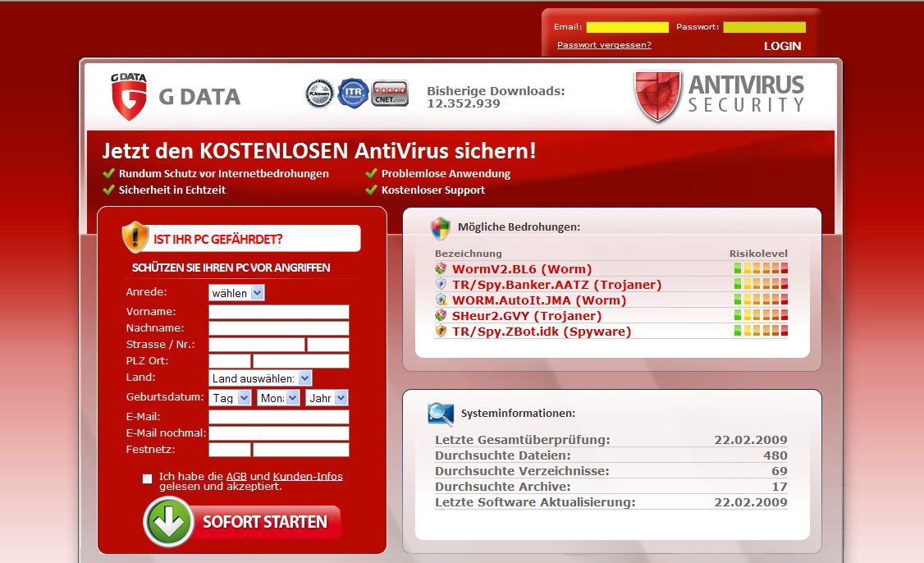The image size is (924, 563).
Task: Click the Windows security shield beside Mögliche Bedrohungen
Action: tap(440, 227)
